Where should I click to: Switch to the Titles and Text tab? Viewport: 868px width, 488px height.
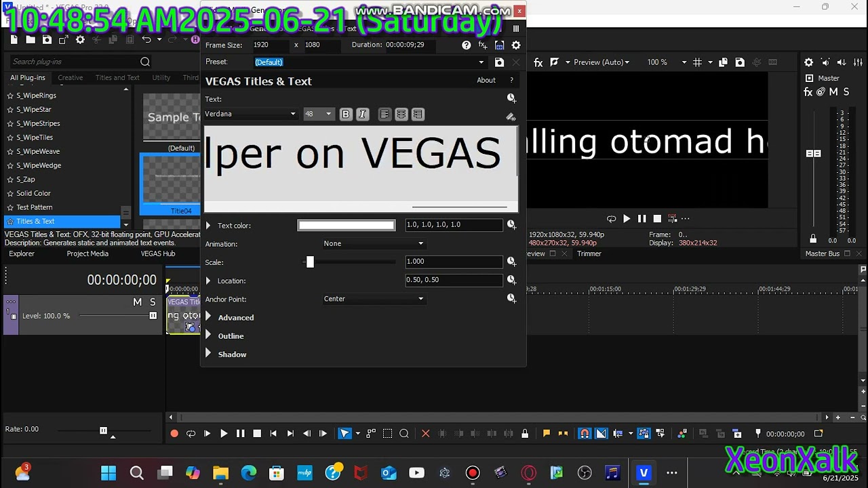pos(117,77)
